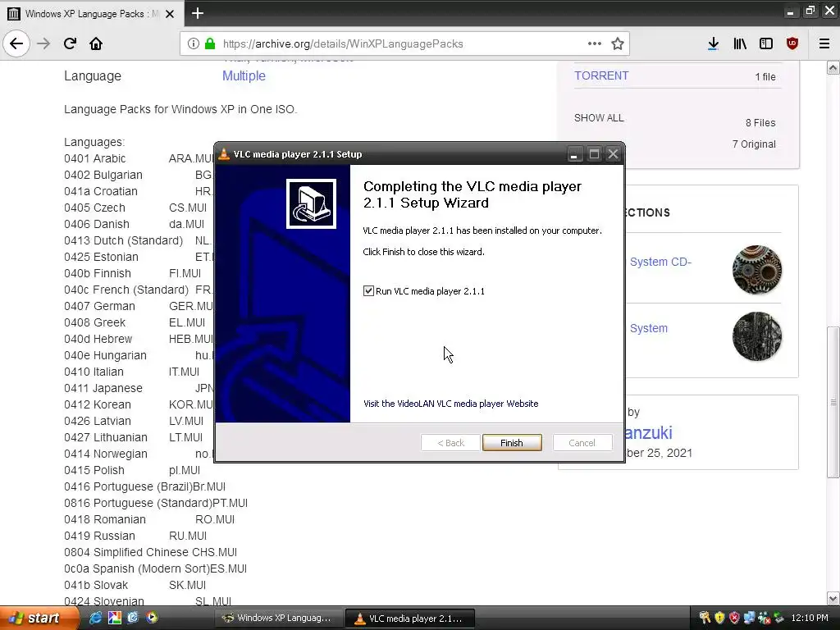Click the network computers tray icon
The image size is (840, 630).
(749, 618)
